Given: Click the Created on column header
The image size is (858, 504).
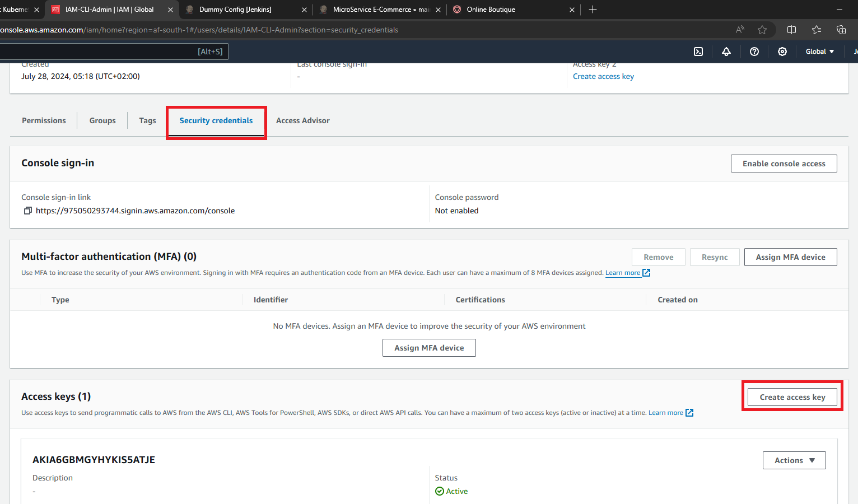Looking at the screenshot, I should 678,300.
